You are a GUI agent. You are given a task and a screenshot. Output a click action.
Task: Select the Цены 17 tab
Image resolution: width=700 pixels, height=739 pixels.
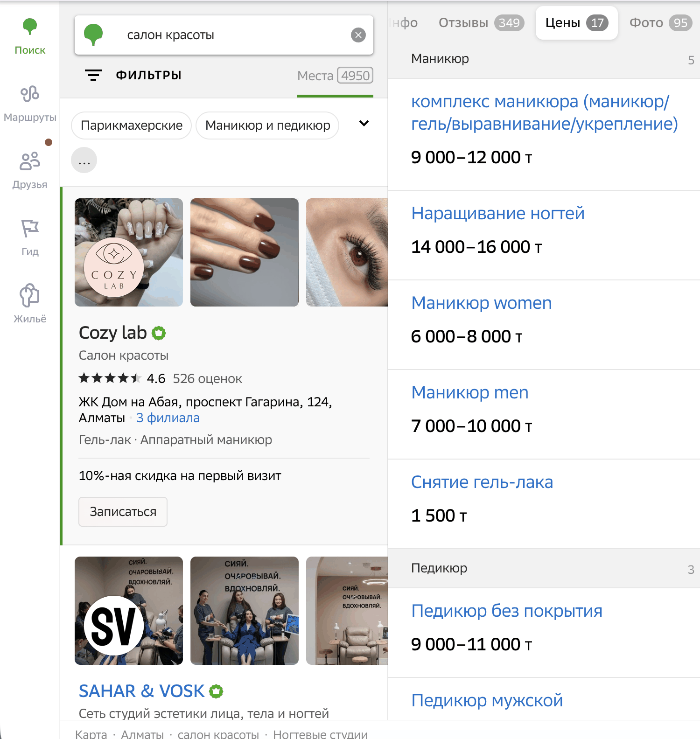coord(577,23)
